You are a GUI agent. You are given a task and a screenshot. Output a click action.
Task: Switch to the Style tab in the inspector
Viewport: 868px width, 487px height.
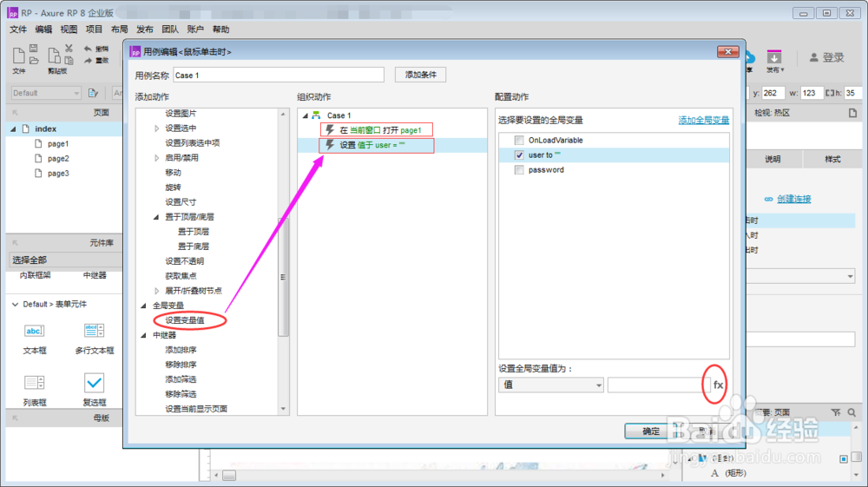pyautogui.click(x=832, y=159)
